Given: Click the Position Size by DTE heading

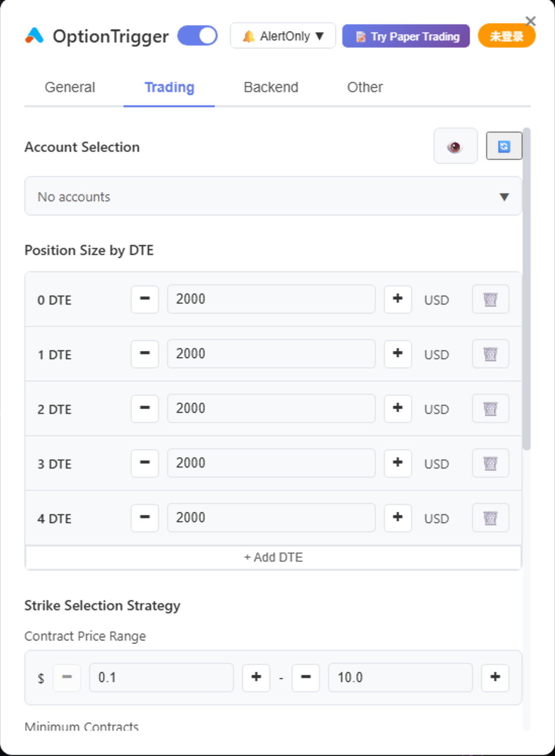Looking at the screenshot, I should pos(89,250).
